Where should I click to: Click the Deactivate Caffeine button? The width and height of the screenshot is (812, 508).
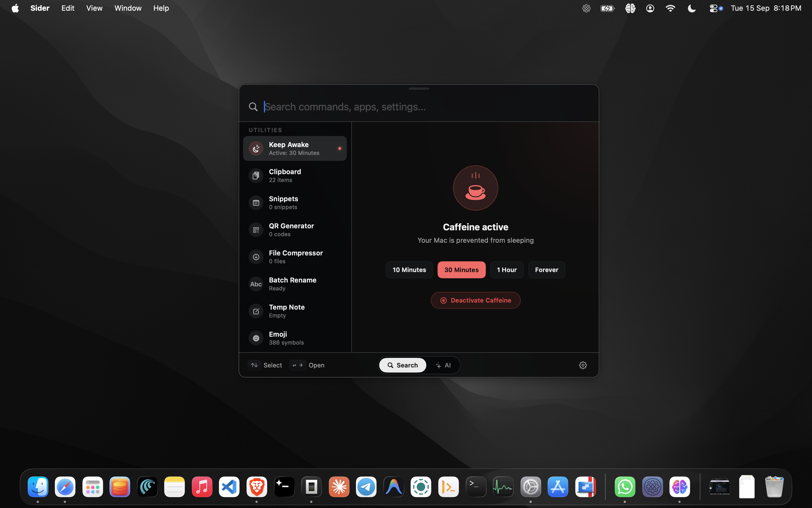tap(475, 300)
